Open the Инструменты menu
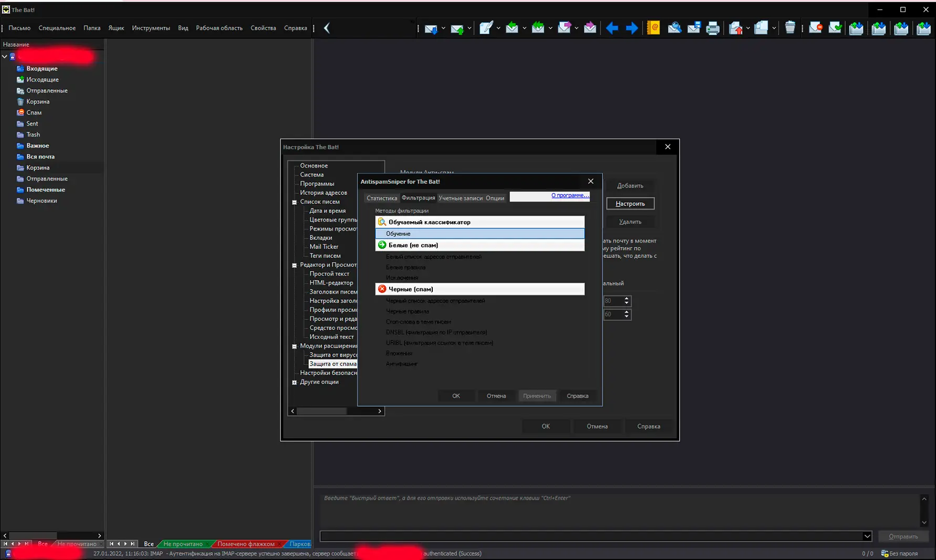Screen dimensions: 936x560 point(151,28)
